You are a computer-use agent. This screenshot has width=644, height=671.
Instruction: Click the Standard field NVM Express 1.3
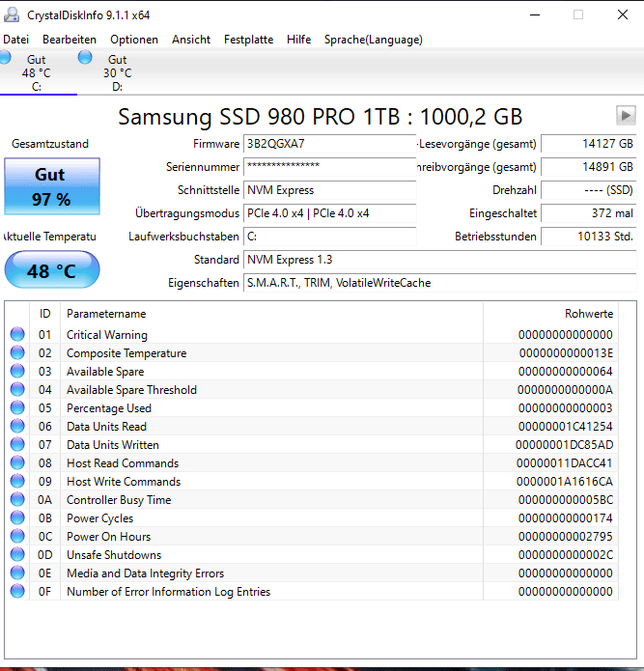pos(440,260)
